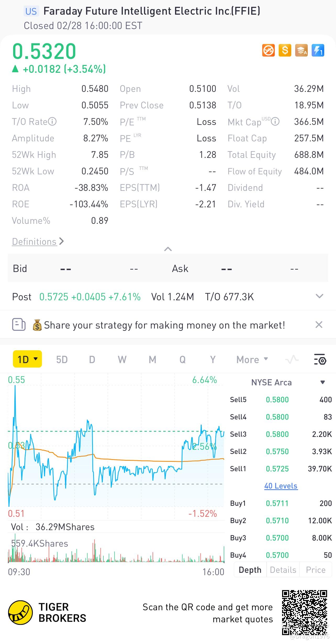Toggle the chart indicator waveform icon

[x=292, y=359]
